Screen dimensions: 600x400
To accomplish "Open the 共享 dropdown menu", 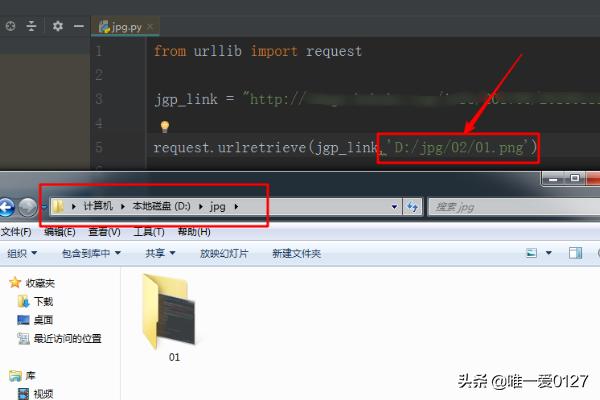I will (159, 254).
